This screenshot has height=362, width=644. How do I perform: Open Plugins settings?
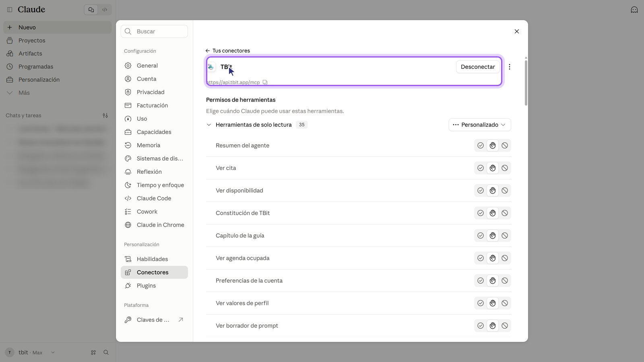coord(154,286)
